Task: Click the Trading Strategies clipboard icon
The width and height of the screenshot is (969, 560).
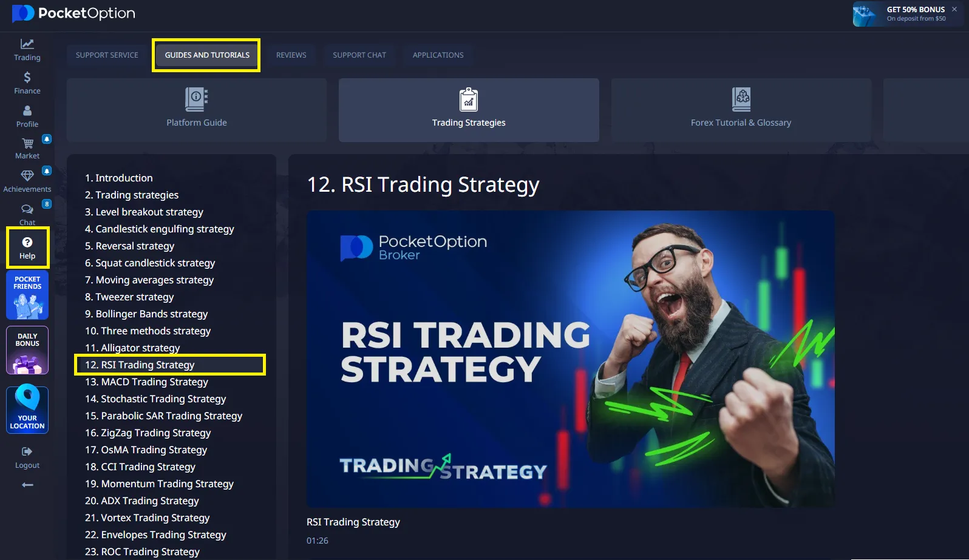Action: (469, 100)
